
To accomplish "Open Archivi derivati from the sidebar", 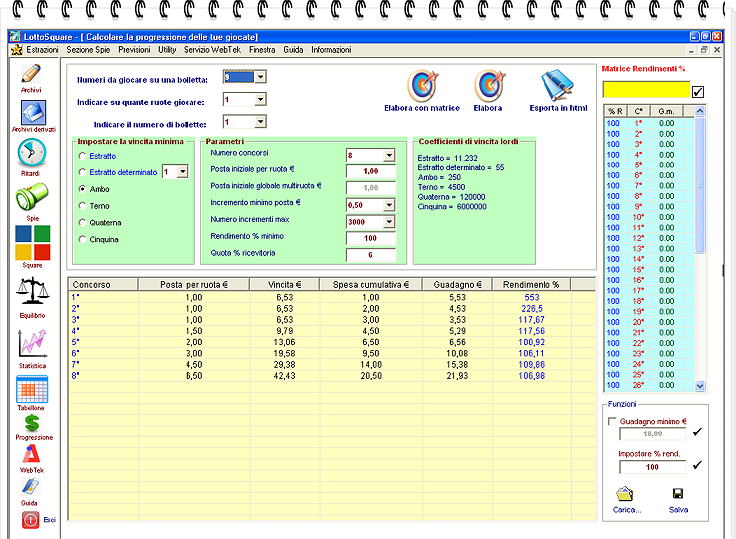I will pos(33,113).
